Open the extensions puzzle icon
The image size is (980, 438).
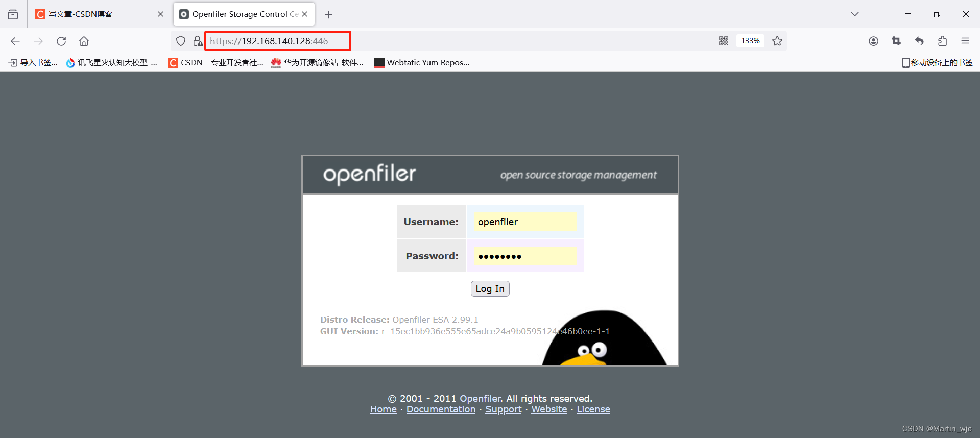(942, 41)
